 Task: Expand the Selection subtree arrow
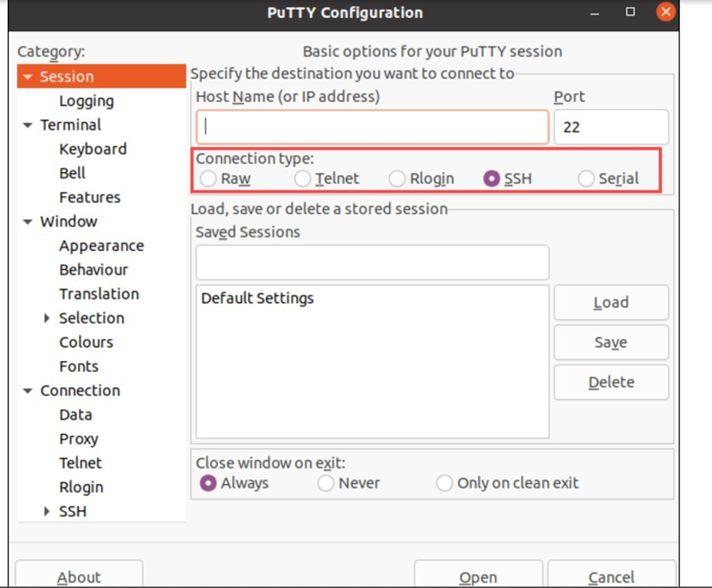click(47, 318)
